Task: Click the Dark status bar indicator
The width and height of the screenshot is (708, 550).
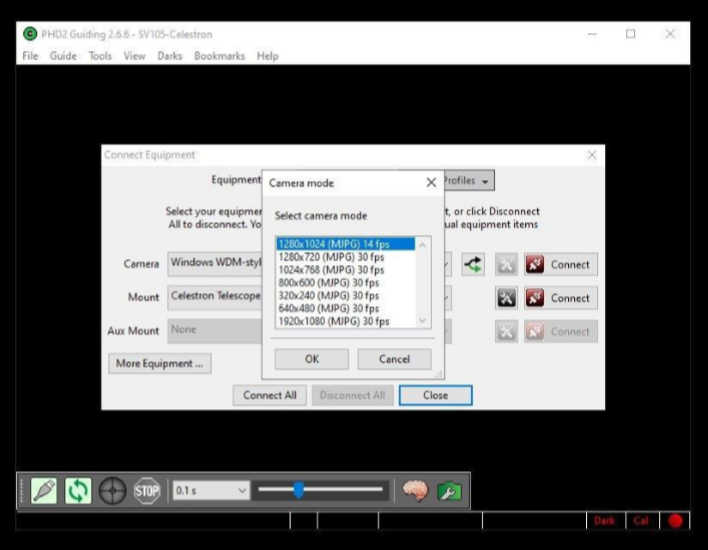Action: [604, 521]
